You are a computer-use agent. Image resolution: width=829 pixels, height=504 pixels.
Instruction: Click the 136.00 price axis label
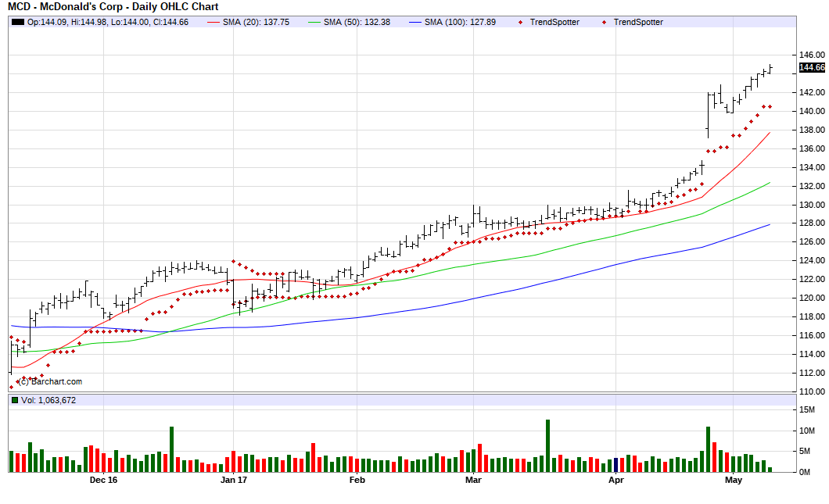coord(812,148)
